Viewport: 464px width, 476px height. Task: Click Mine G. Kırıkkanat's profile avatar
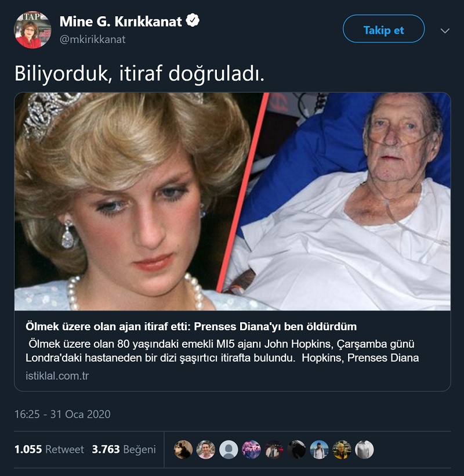coord(32,30)
